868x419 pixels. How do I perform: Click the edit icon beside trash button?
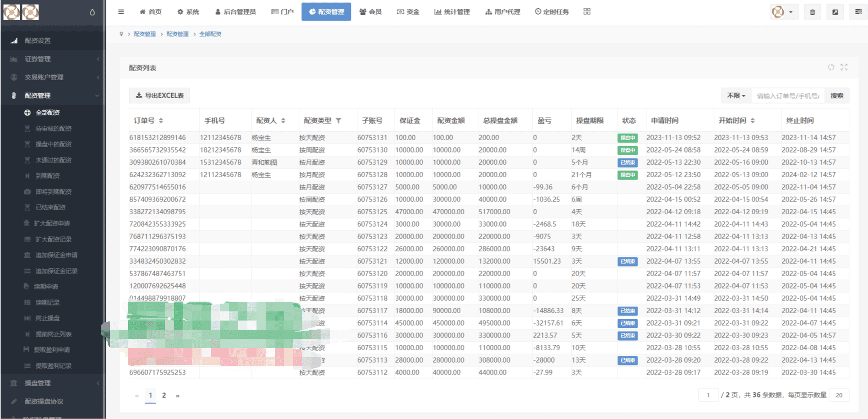(x=835, y=12)
